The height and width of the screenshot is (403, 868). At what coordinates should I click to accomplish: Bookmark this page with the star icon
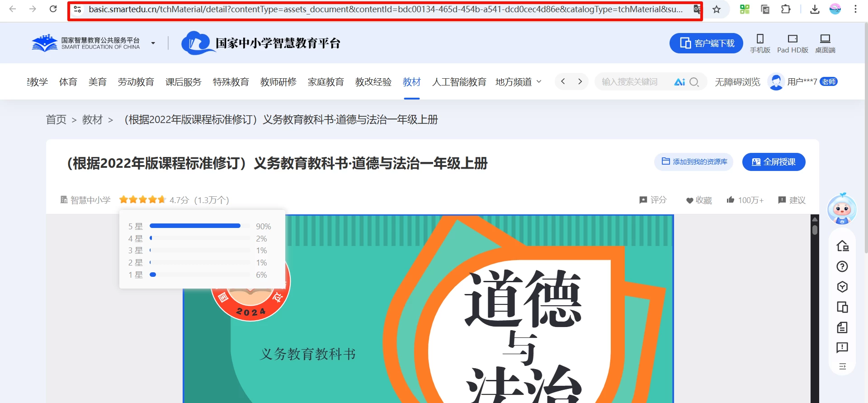pyautogui.click(x=717, y=9)
